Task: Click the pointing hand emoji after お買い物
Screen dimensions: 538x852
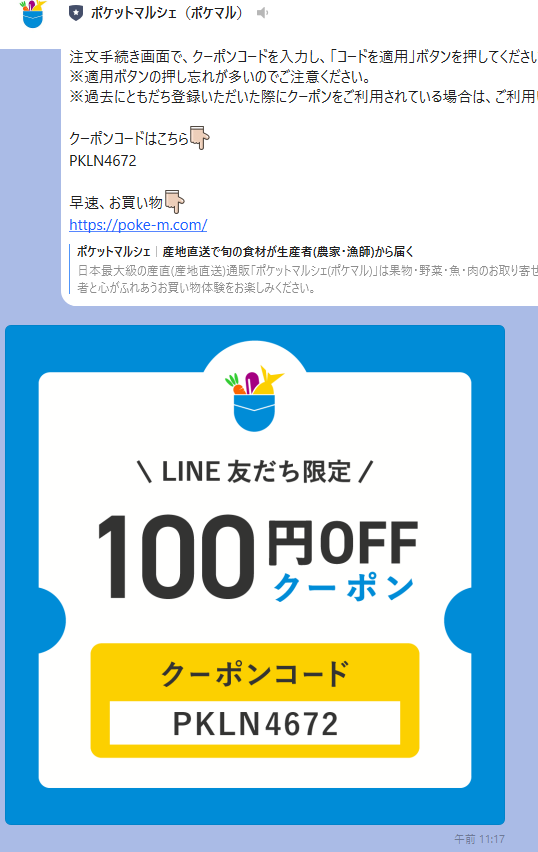Action: click(174, 202)
